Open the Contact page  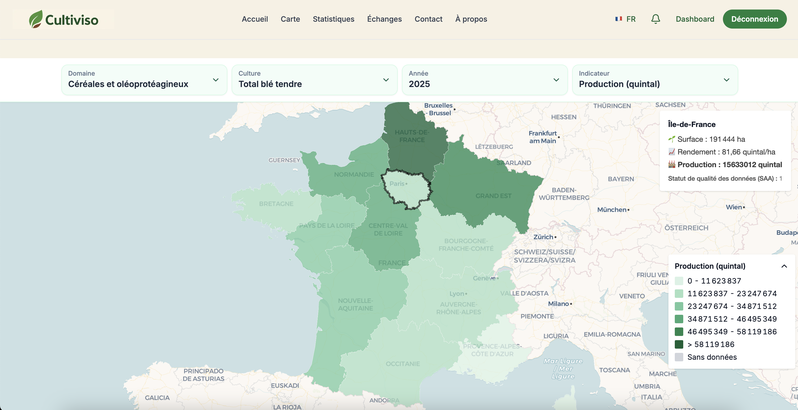coord(429,19)
